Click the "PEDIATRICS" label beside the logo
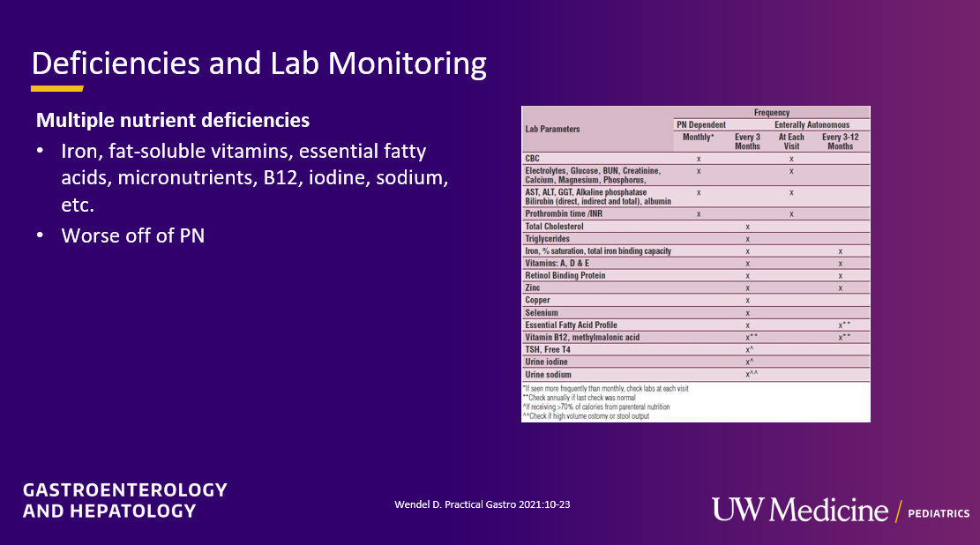Image resolution: width=980 pixels, height=545 pixels. coord(939,513)
